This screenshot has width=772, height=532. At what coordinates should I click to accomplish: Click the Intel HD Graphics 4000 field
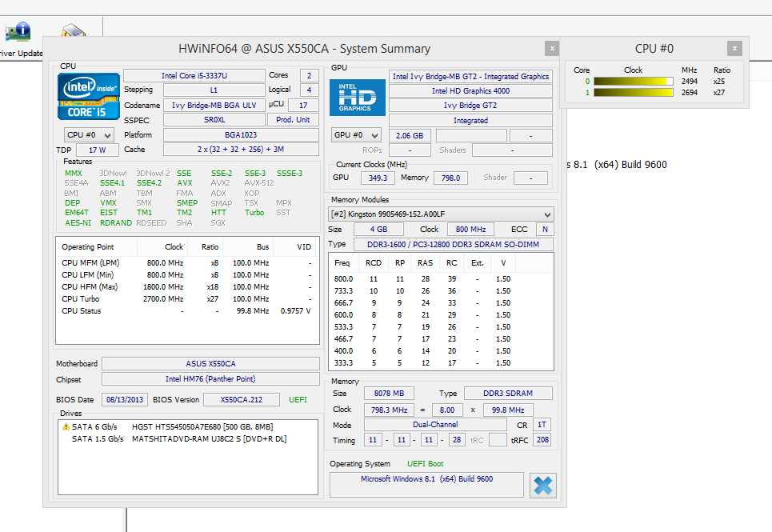click(x=470, y=90)
